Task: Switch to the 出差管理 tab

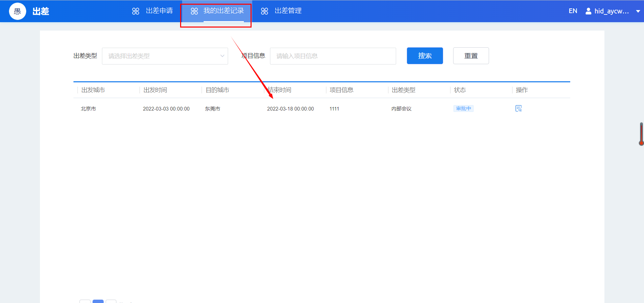Action: point(288,11)
